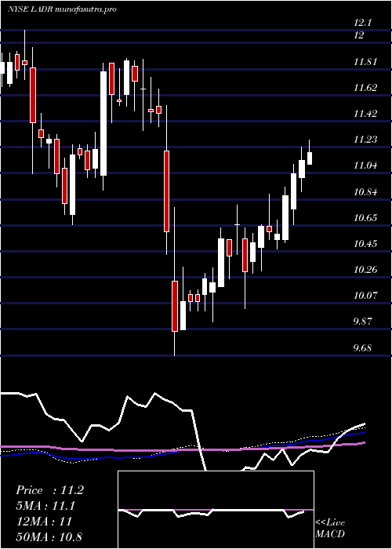Click the 10.45 price axis label
Screen dimensions: 392x549
(365, 244)
